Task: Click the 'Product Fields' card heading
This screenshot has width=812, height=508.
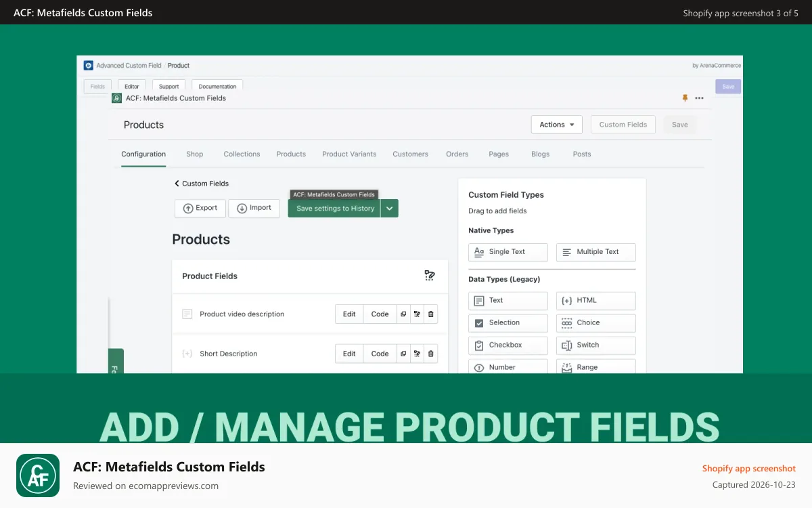Action: tap(210, 276)
